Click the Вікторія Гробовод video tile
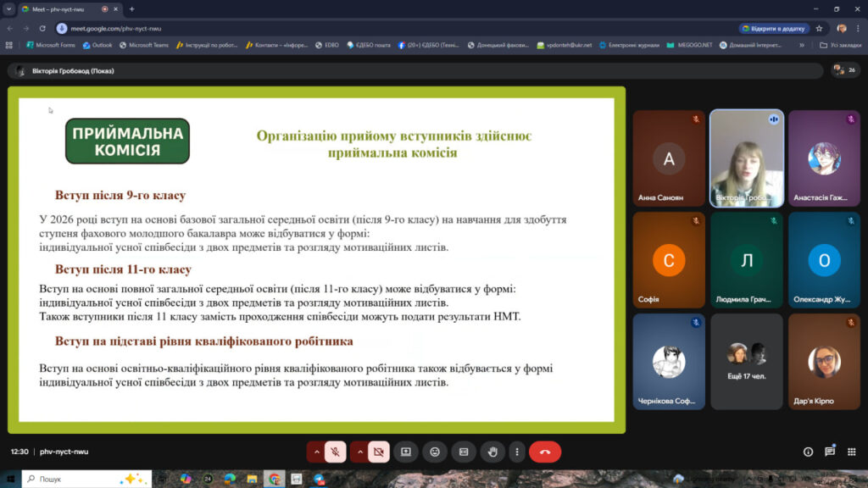 click(746, 158)
